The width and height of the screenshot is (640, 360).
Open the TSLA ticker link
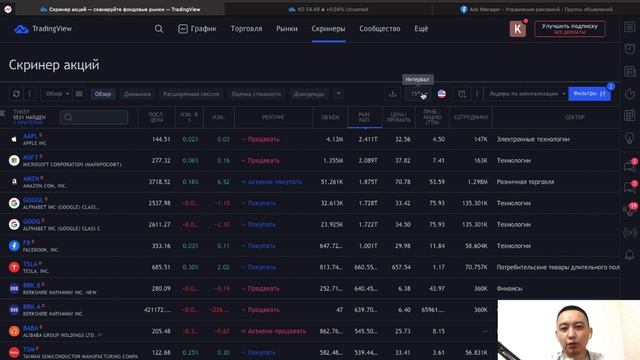pyautogui.click(x=30, y=264)
